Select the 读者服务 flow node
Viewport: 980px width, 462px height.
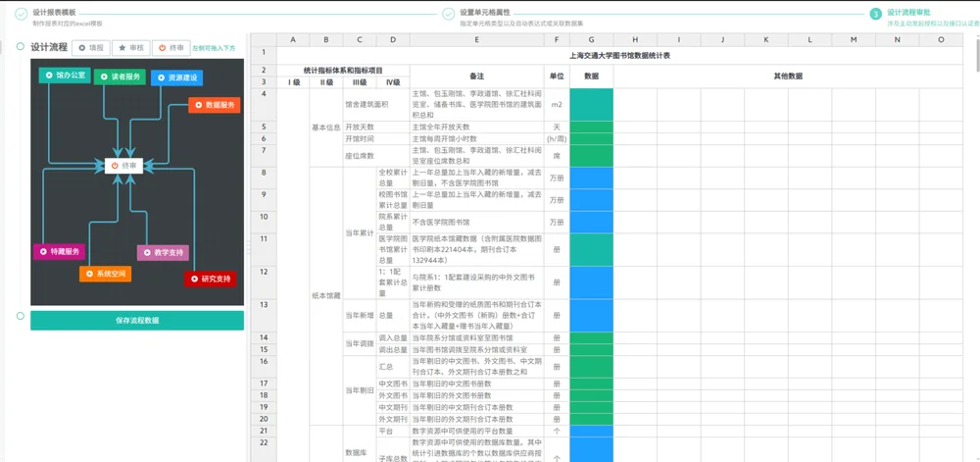pyautogui.click(x=120, y=77)
